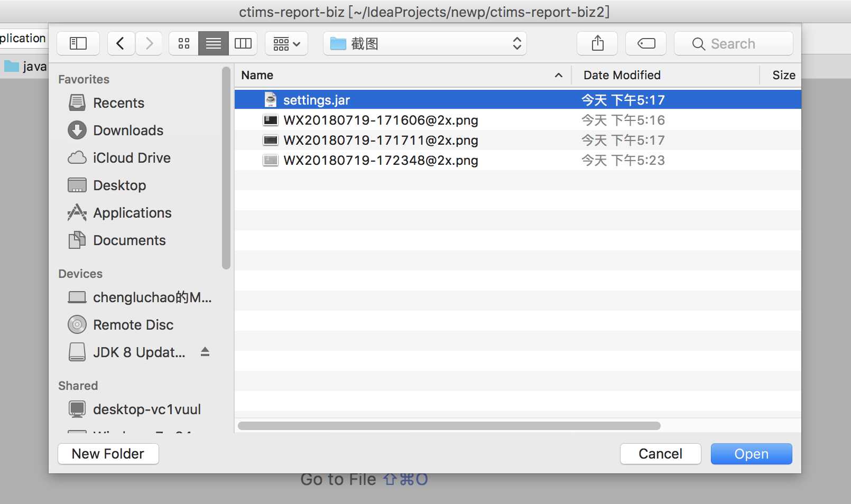Click the Open button
The image size is (851, 504).
tap(751, 454)
